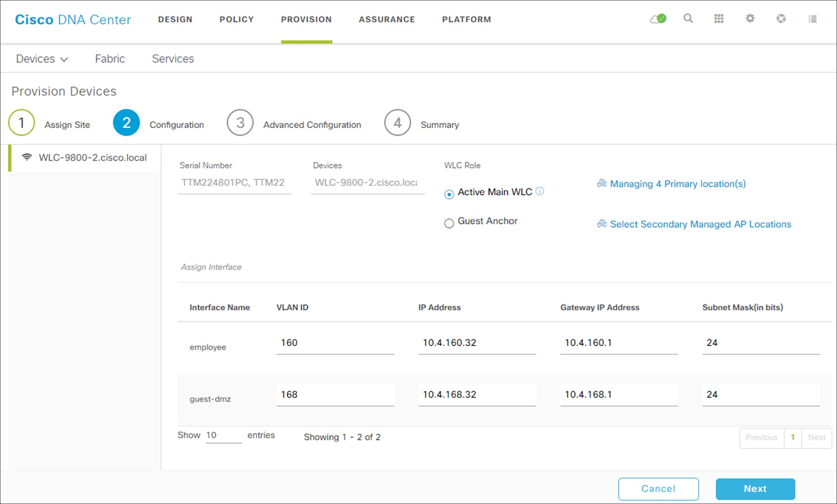Click site icon before Managing 4 Primary location(s)
The width and height of the screenshot is (837, 504).
tap(602, 183)
